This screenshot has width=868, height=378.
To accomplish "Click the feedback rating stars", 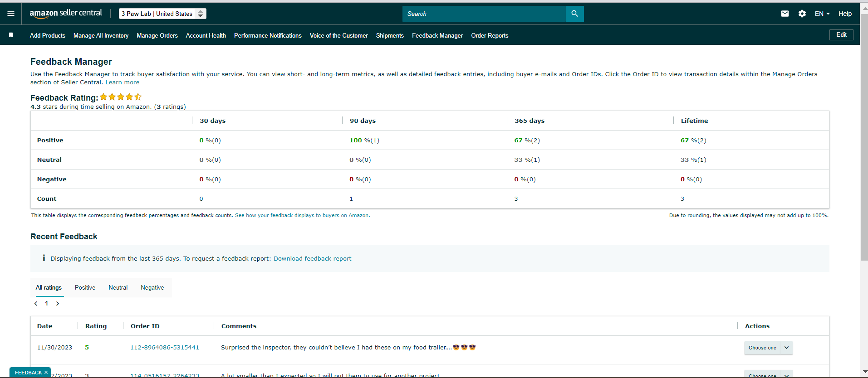I will point(121,97).
